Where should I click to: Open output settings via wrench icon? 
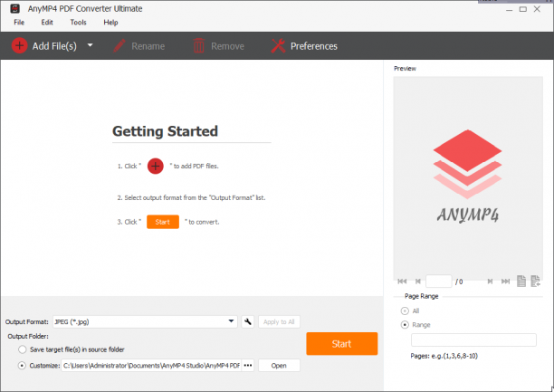[248, 321]
